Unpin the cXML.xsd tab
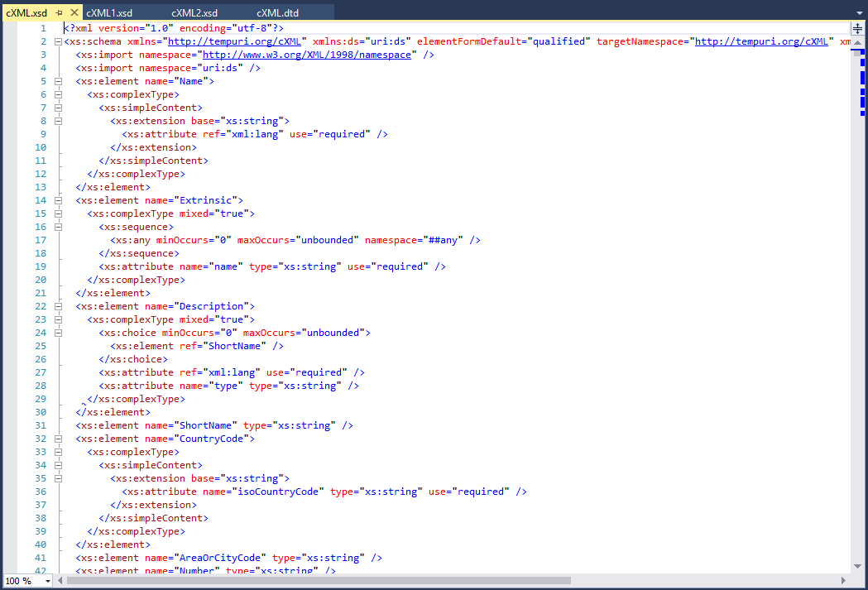This screenshot has width=868, height=590. pyautogui.click(x=59, y=12)
